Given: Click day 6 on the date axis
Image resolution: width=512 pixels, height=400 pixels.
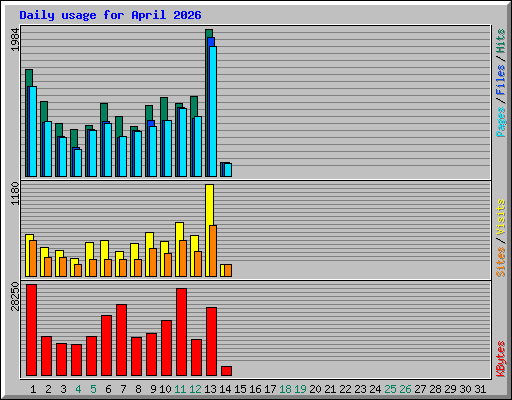Looking at the screenshot, I should pos(108,389).
